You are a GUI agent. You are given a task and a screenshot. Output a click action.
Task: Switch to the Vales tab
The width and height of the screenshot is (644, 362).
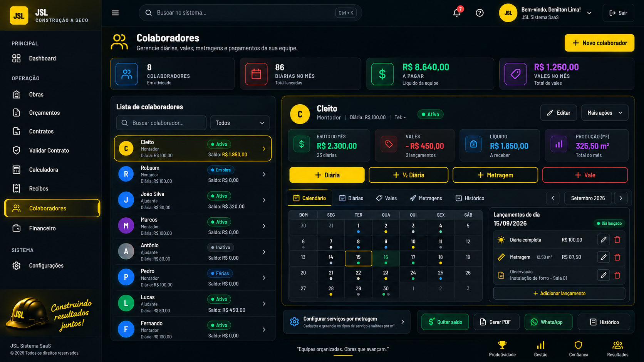pos(386,198)
